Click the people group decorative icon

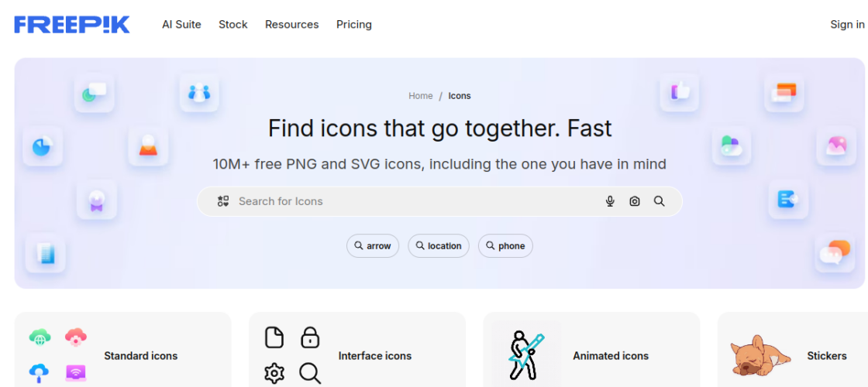coord(199,92)
